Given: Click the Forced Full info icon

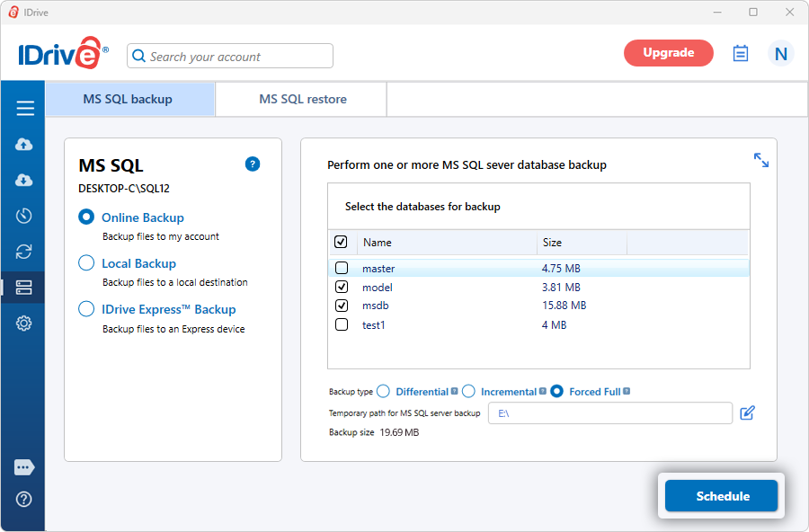Looking at the screenshot, I should (627, 391).
